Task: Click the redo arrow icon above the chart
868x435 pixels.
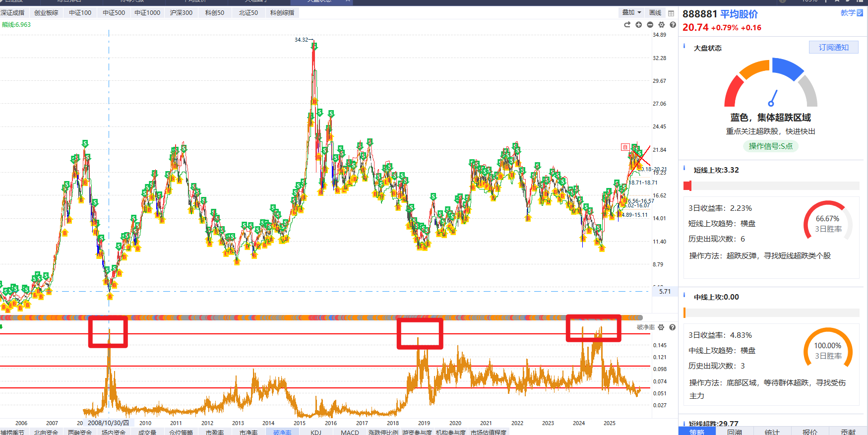Action: [627, 25]
